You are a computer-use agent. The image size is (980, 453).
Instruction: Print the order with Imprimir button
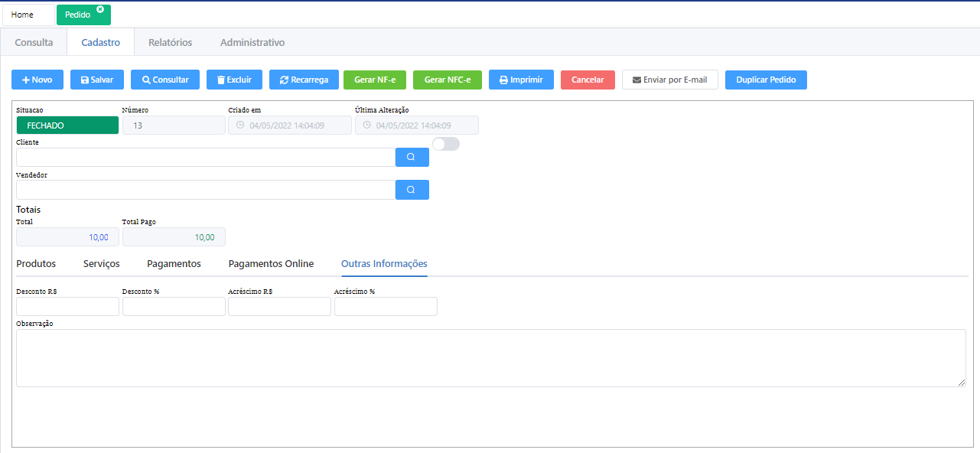(521, 80)
